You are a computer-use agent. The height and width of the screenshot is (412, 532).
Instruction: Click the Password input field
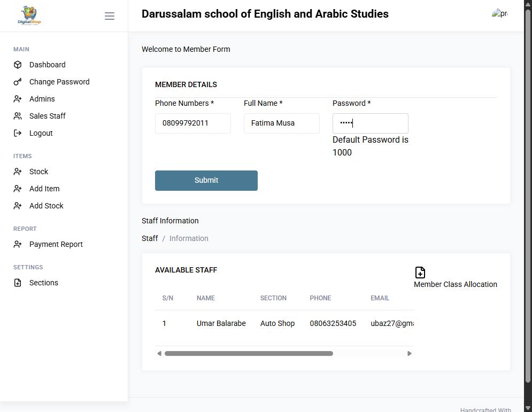pos(370,123)
